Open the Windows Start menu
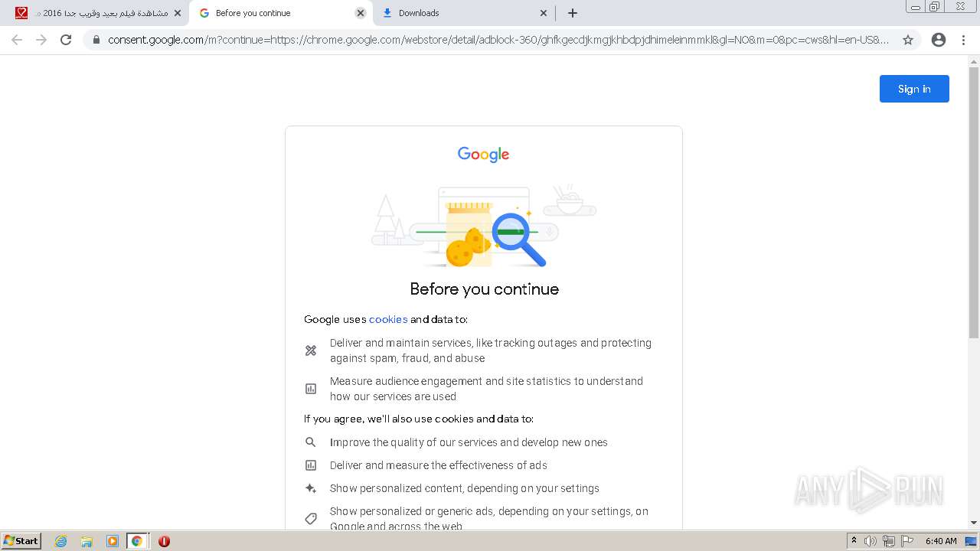Viewport: 980px width, 551px height. pos(21,541)
